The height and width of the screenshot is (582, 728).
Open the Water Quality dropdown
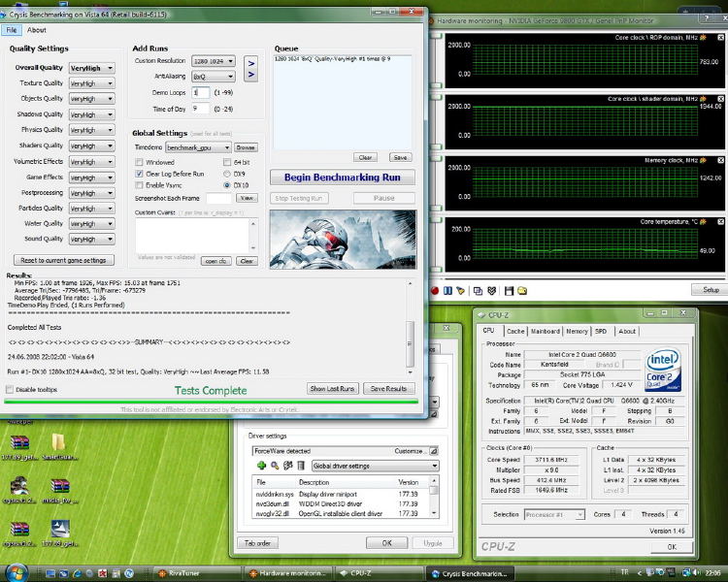pyautogui.click(x=92, y=224)
